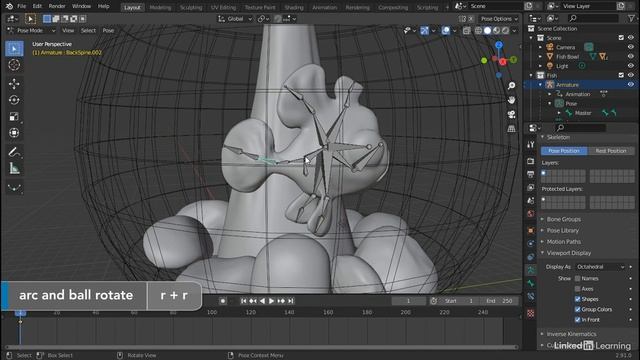Open the Render properties tab

[x=531, y=161]
